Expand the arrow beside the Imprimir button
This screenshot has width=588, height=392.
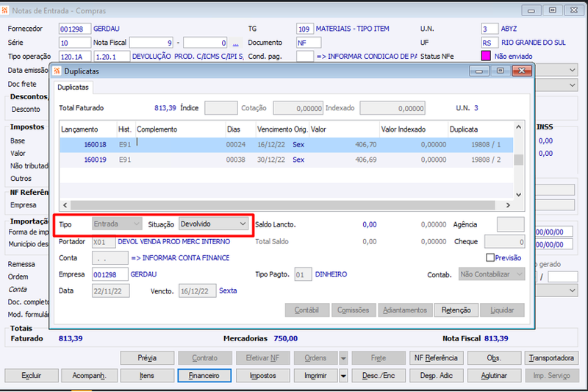[x=343, y=376]
